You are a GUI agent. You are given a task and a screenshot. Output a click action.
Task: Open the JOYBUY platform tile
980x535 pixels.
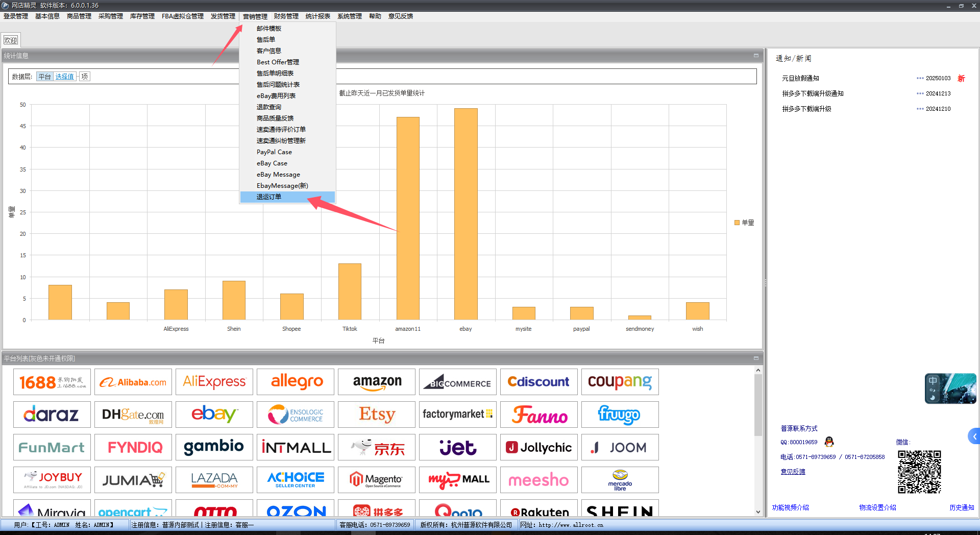(52, 480)
